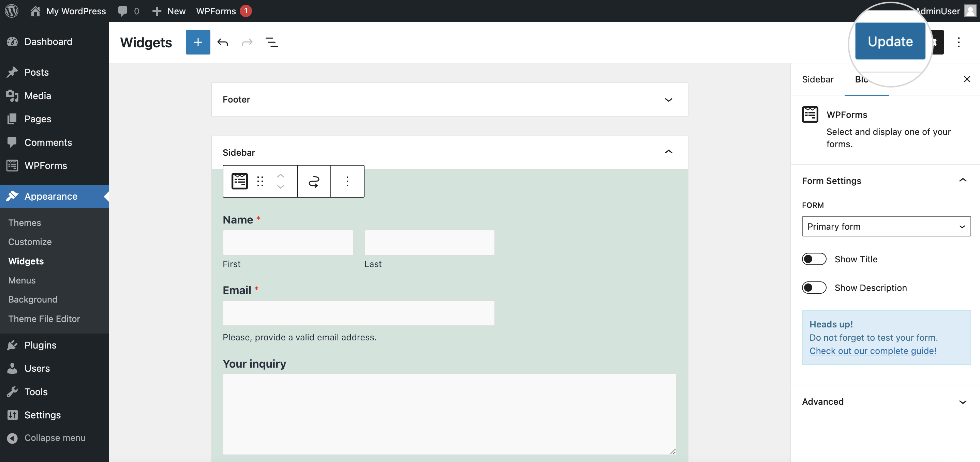Image resolution: width=980 pixels, height=462 pixels.
Task: Click New in the admin bar
Action: pos(169,11)
